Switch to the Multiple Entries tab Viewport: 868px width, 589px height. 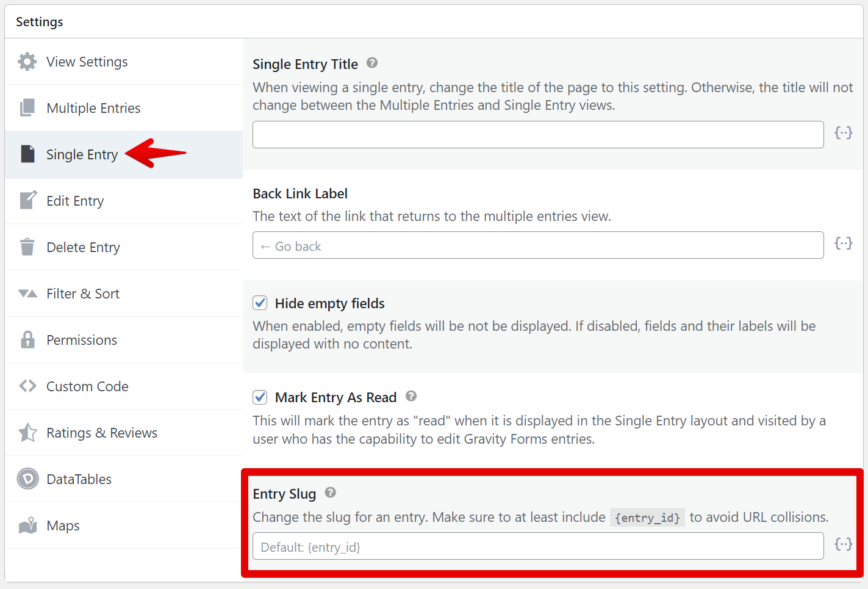(x=93, y=108)
